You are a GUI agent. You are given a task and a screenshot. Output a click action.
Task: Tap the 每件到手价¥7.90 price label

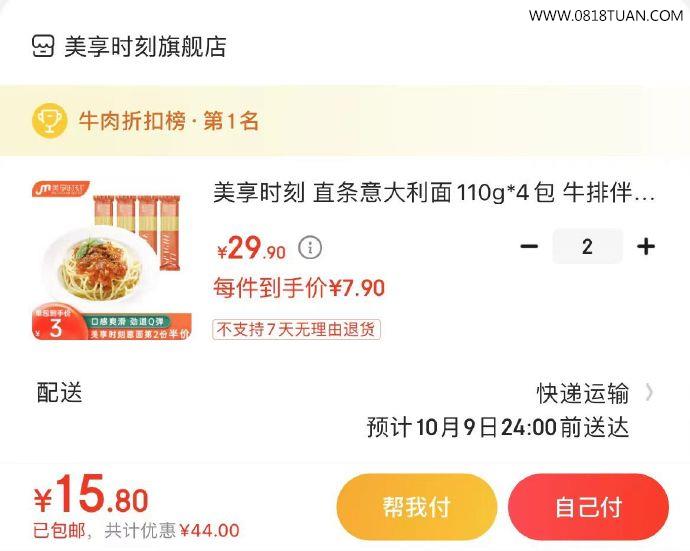pos(299,288)
